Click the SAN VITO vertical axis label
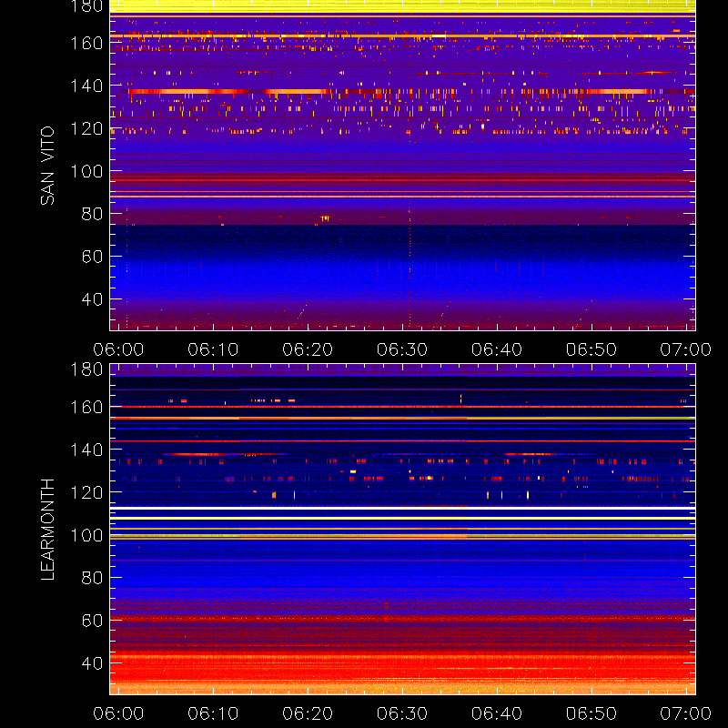 pos(47,166)
